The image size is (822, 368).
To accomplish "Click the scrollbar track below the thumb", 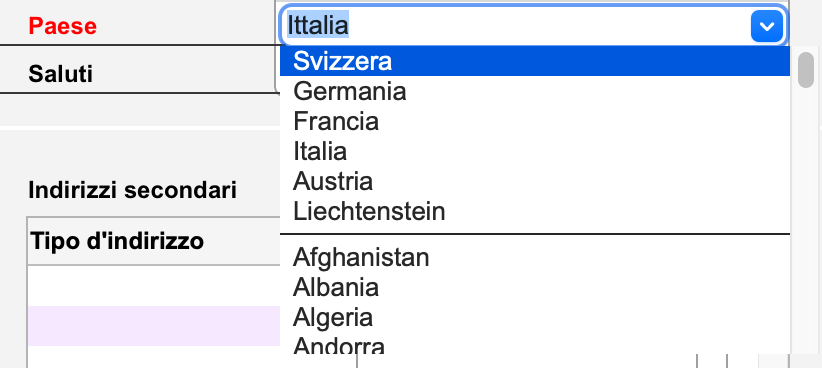I will click(x=805, y=220).
